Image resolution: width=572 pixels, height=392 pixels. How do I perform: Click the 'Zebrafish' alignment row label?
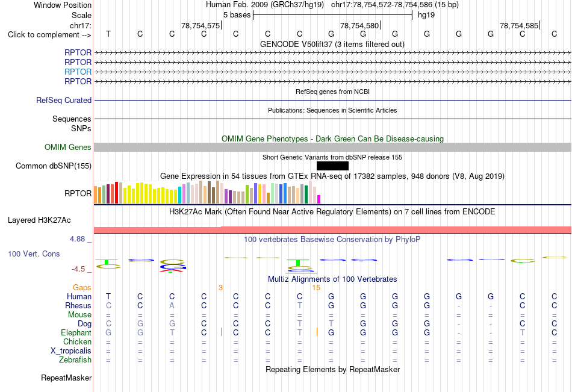pos(75,360)
